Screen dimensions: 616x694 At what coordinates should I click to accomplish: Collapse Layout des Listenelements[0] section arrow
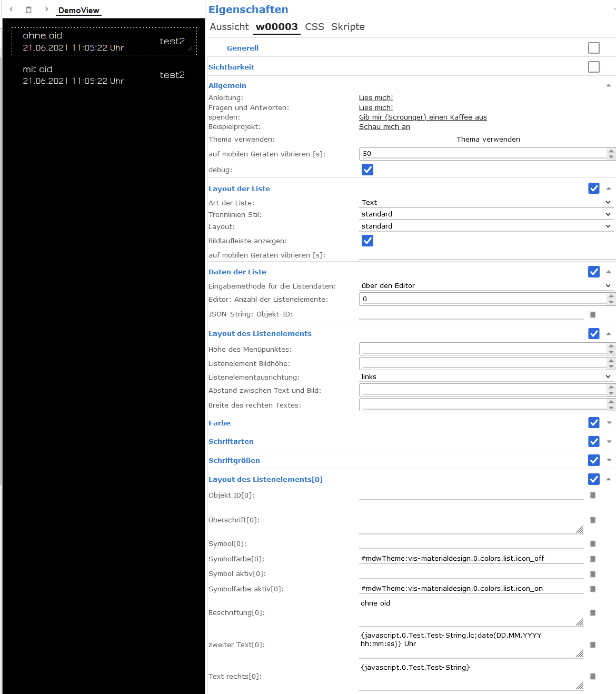[609, 479]
